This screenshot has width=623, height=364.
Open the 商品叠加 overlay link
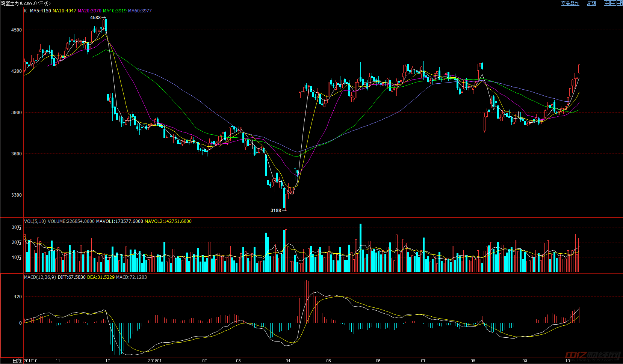click(x=570, y=3)
